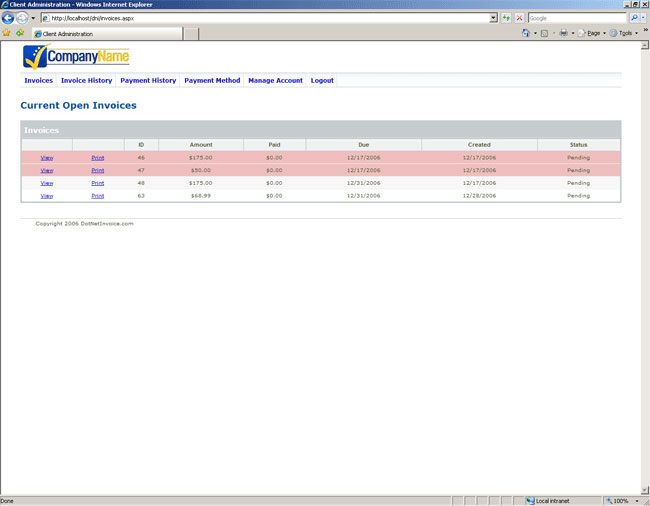The width and height of the screenshot is (650, 506).
Task: Click the Refresh page icon
Action: 506,18
